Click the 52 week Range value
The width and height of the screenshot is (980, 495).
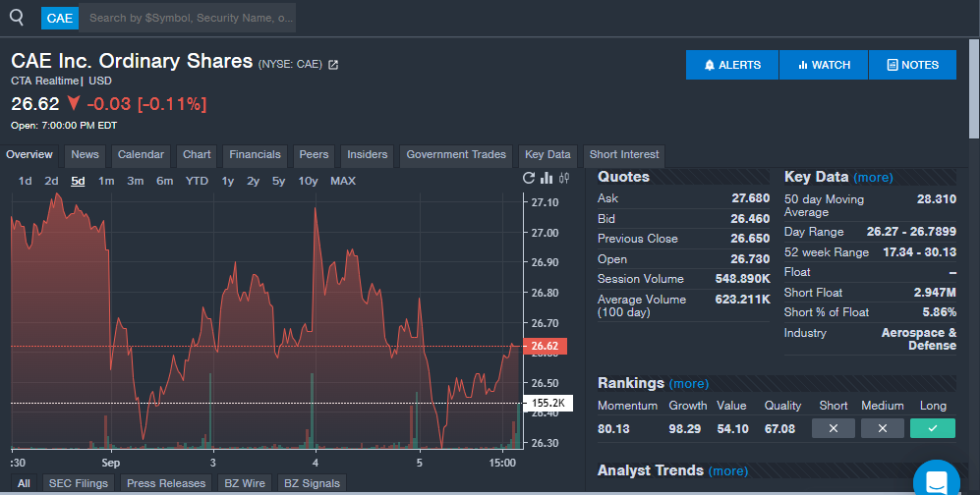(919, 252)
